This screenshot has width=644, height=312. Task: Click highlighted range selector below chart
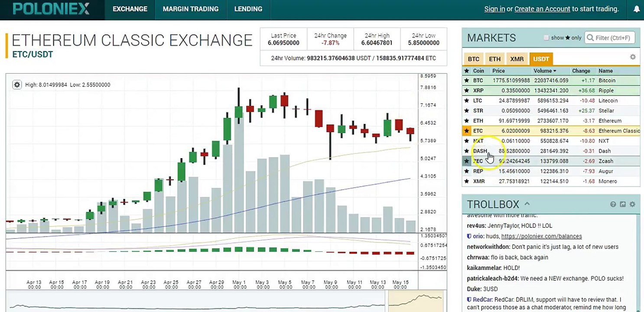click(x=416, y=301)
